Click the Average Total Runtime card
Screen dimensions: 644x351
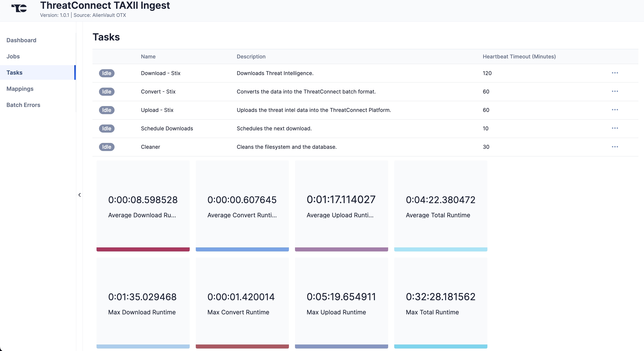click(x=441, y=206)
